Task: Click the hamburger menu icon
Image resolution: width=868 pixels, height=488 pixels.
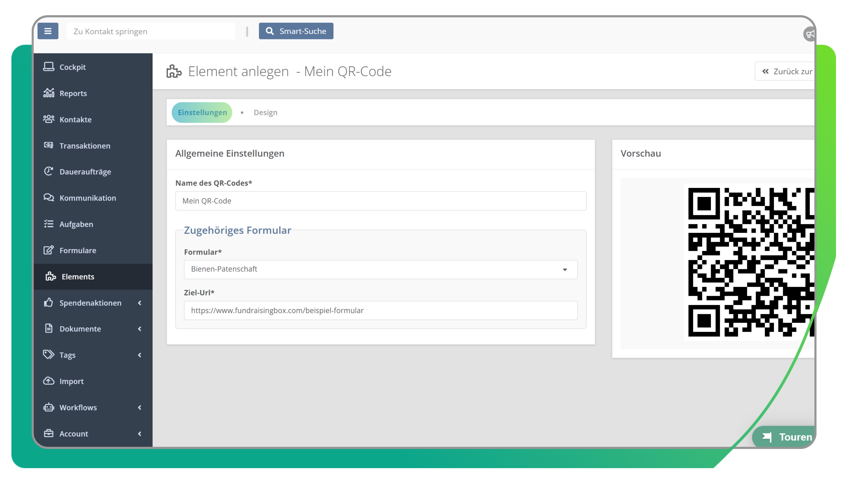Action: (x=48, y=31)
